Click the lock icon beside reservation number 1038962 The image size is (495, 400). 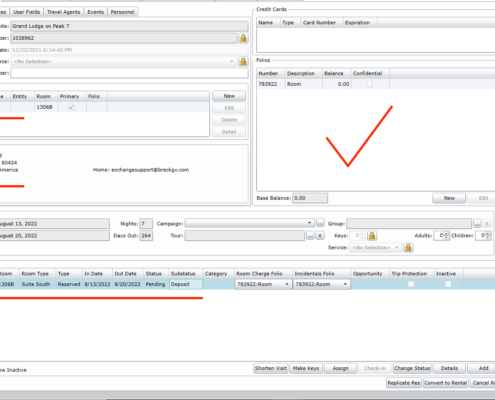point(243,38)
